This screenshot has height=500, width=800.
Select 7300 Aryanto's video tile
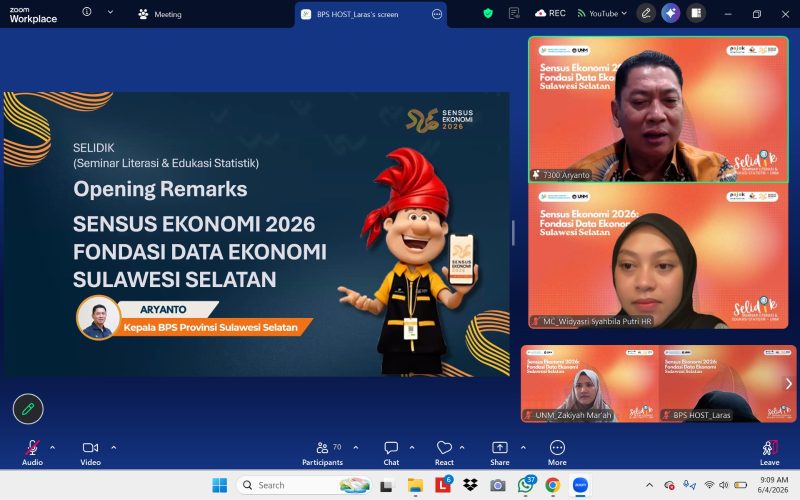[658, 110]
